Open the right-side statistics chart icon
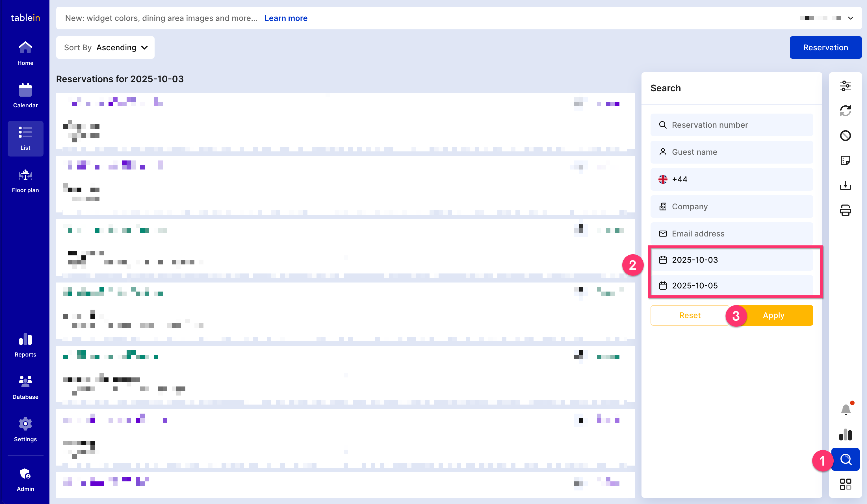The height and width of the screenshot is (504, 867). (x=845, y=435)
